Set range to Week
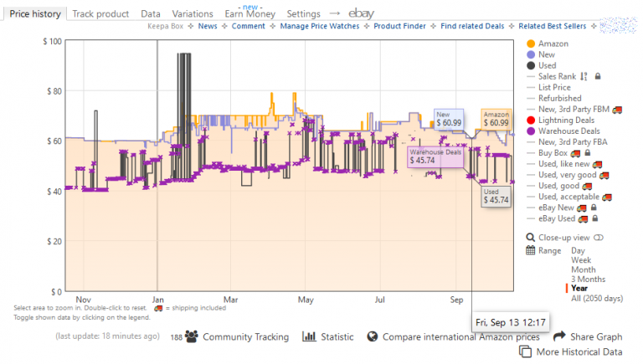This screenshot has height=364, width=643. coord(581,260)
